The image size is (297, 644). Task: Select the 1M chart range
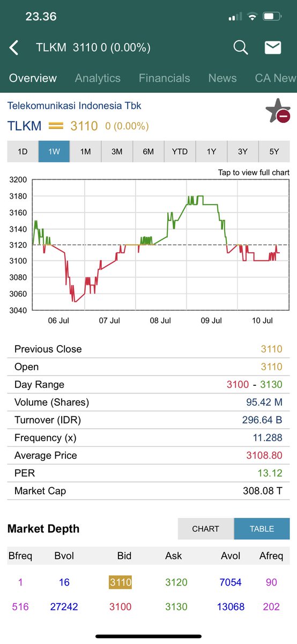coord(85,151)
